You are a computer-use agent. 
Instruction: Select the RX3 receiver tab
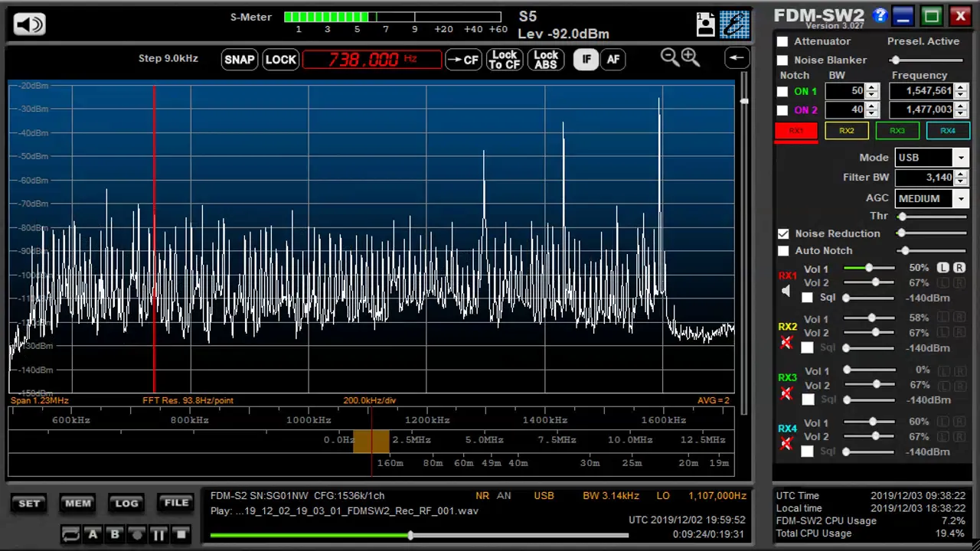[x=897, y=132]
